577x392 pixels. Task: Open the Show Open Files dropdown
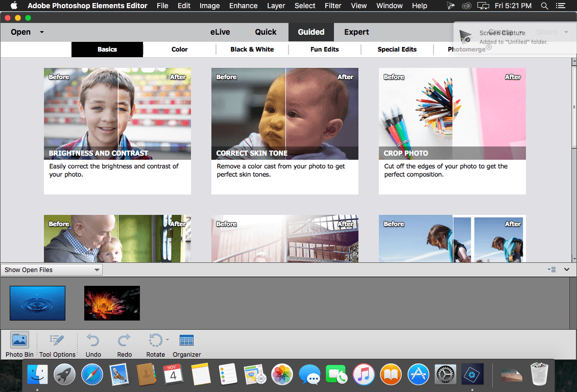pos(52,270)
